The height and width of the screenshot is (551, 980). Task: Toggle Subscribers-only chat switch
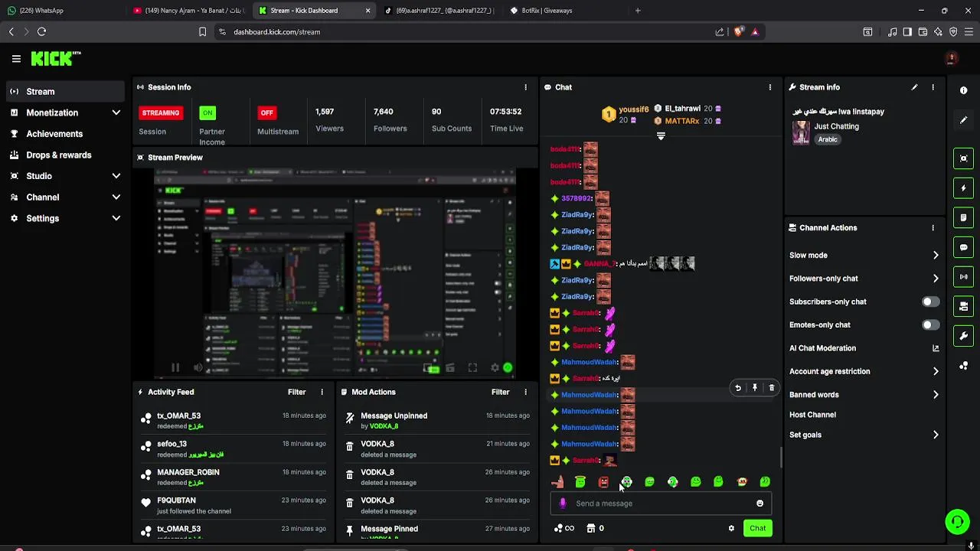930,302
